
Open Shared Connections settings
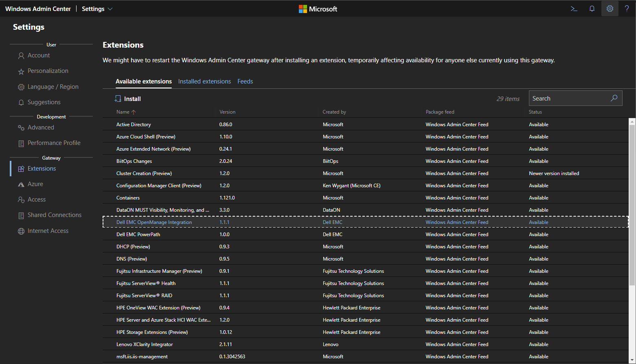[55, 215]
